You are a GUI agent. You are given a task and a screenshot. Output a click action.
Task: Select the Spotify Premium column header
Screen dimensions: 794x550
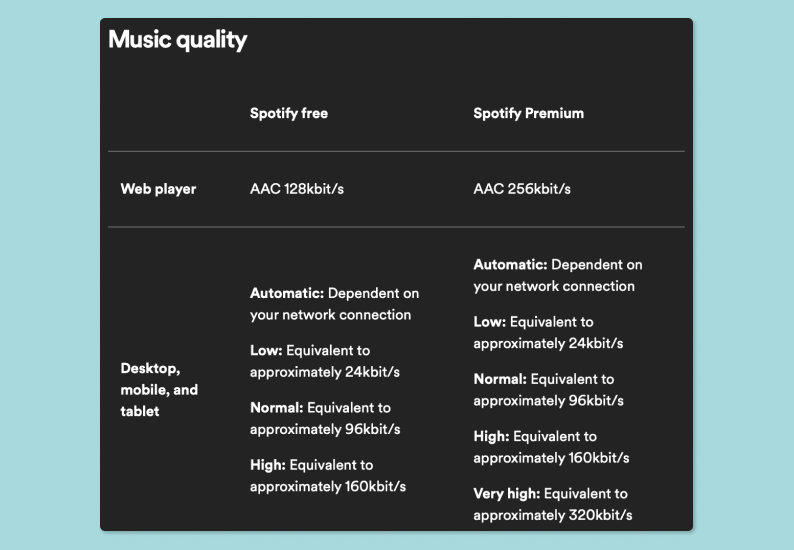(x=528, y=113)
